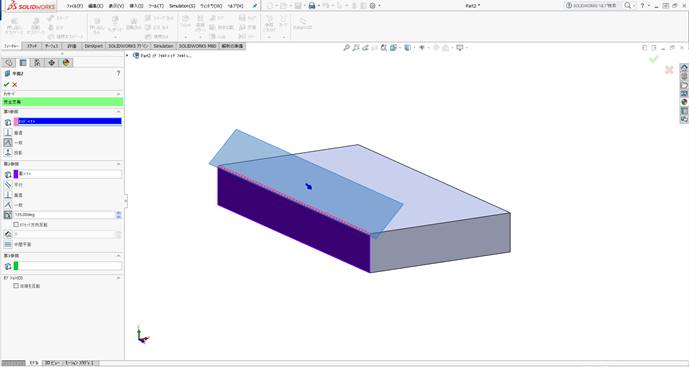
Task: Choose the mid plane option icon
Action: pos(7,244)
